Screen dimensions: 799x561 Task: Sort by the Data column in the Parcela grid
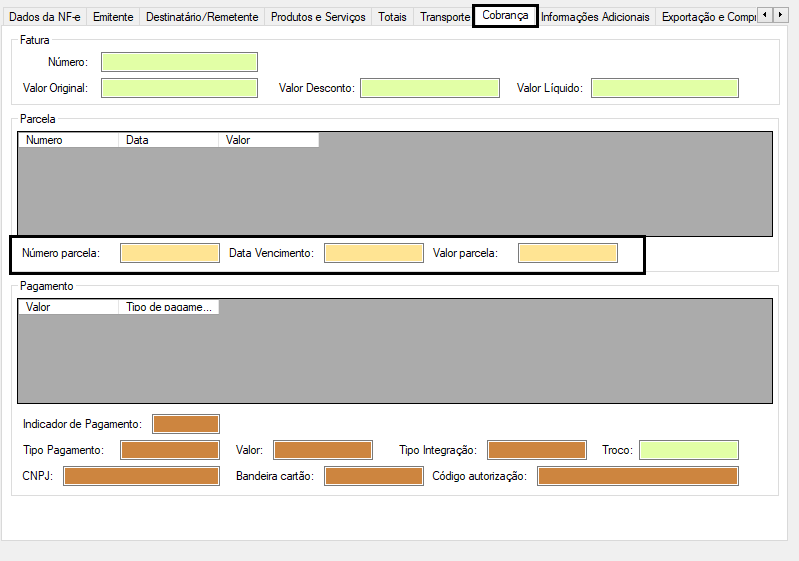(x=168, y=140)
